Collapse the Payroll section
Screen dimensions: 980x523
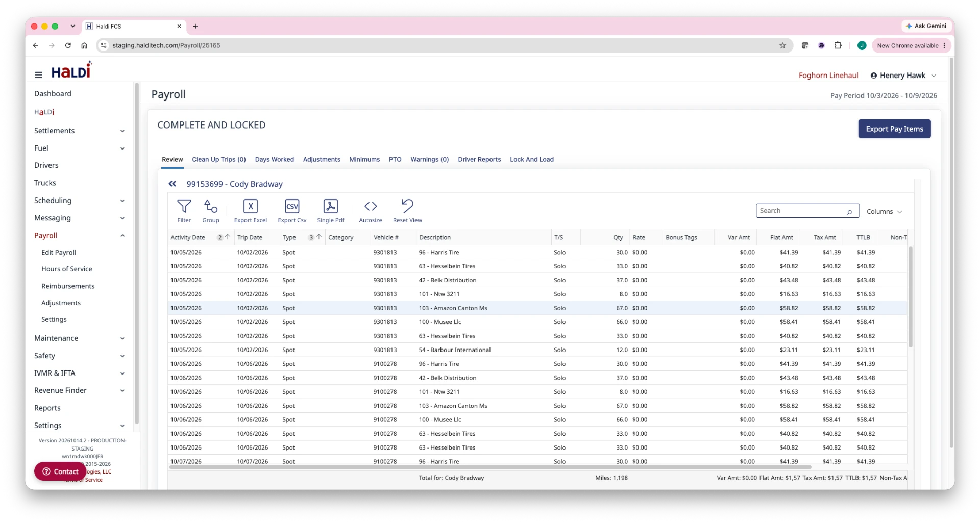79,235
